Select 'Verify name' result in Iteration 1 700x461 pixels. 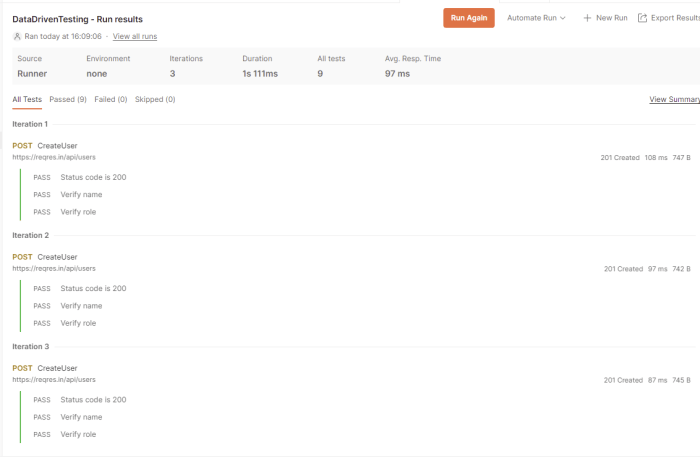coord(81,195)
